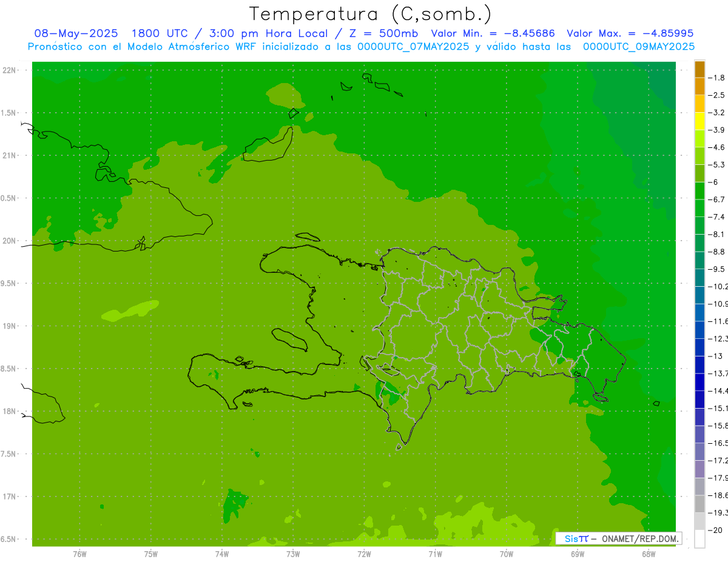The width and height of the screenshot is (728, 562).
Task: Click the 'ONAMET/REP.DOM.' credit label
Action: coord(639,538)
